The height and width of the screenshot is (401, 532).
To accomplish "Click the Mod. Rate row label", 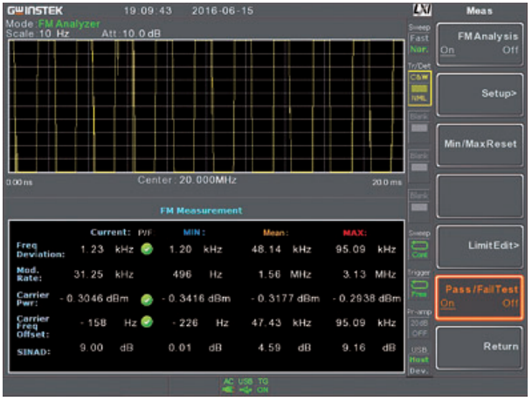I will (29, 274).
